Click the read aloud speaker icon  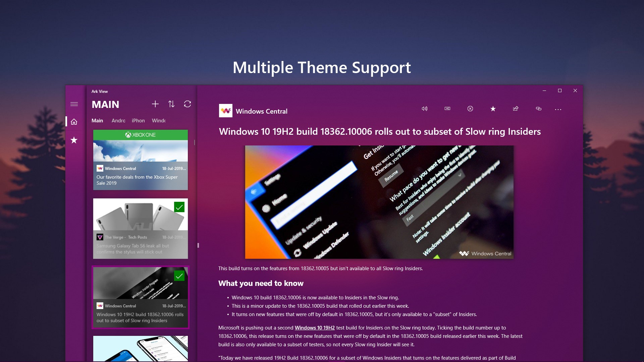425,109
